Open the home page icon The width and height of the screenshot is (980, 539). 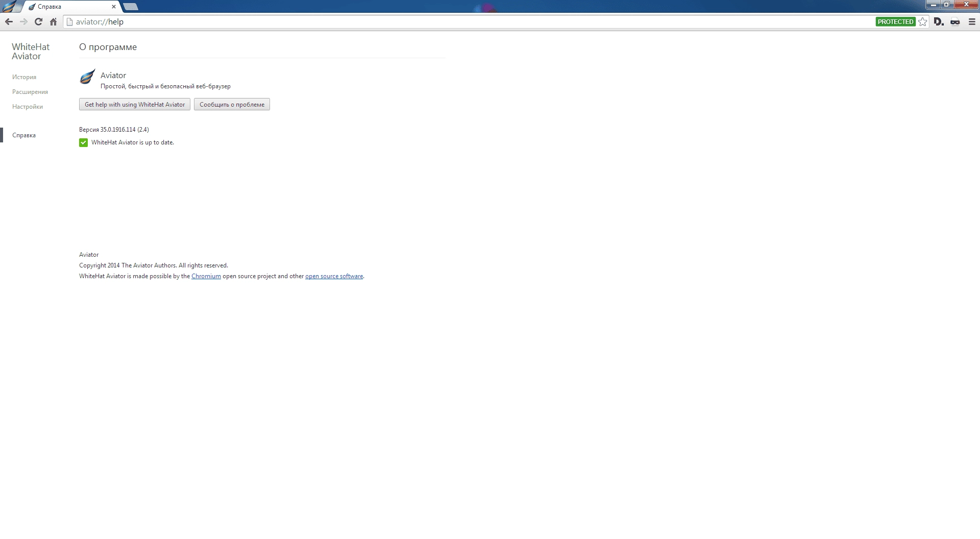click(x=53, y=21)
